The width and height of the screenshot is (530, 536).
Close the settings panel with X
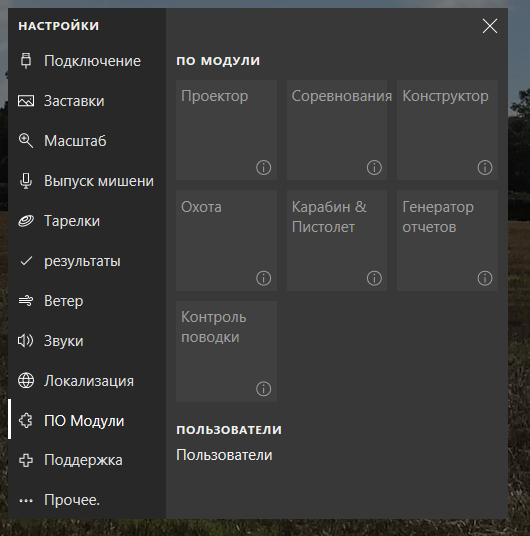pos(490,26)
